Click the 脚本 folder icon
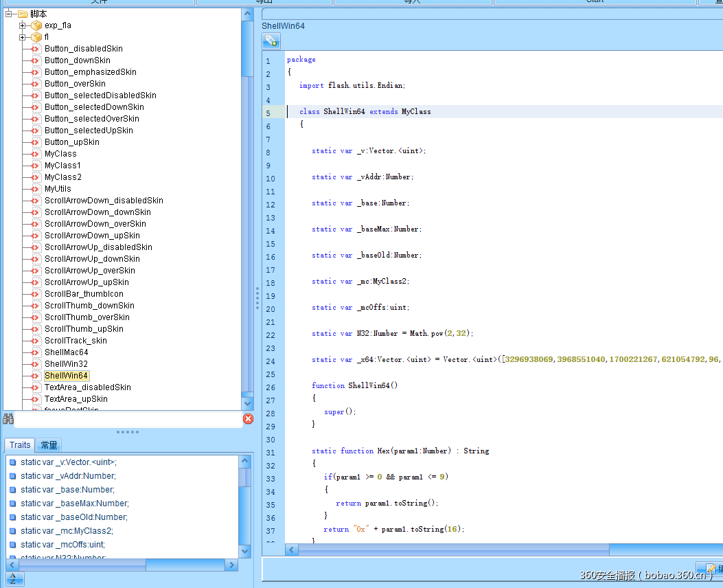Screen dimensions: 723x588 click(23, 14)
